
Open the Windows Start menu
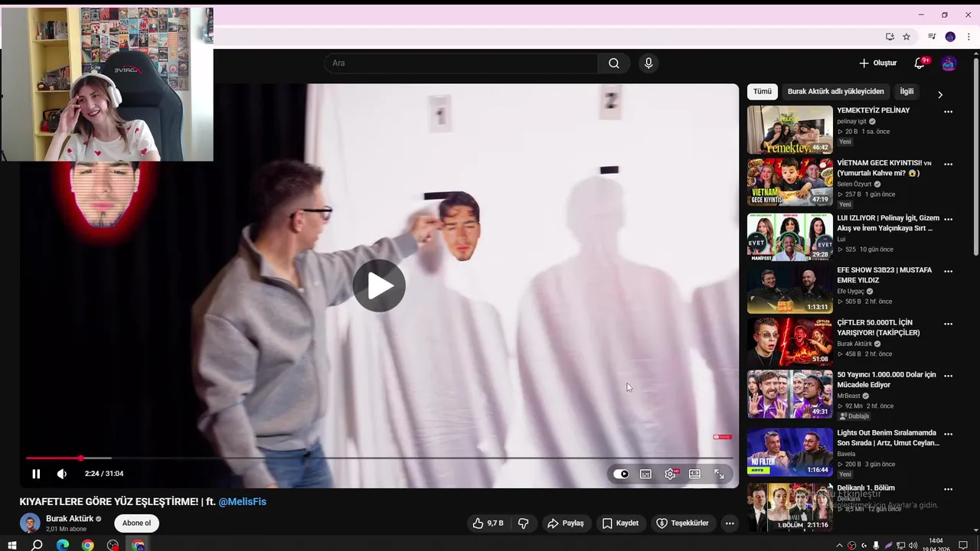(11, 546)
